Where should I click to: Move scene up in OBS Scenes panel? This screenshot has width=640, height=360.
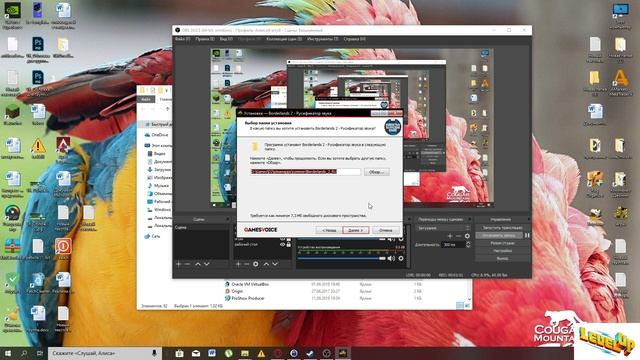point(198,264)
